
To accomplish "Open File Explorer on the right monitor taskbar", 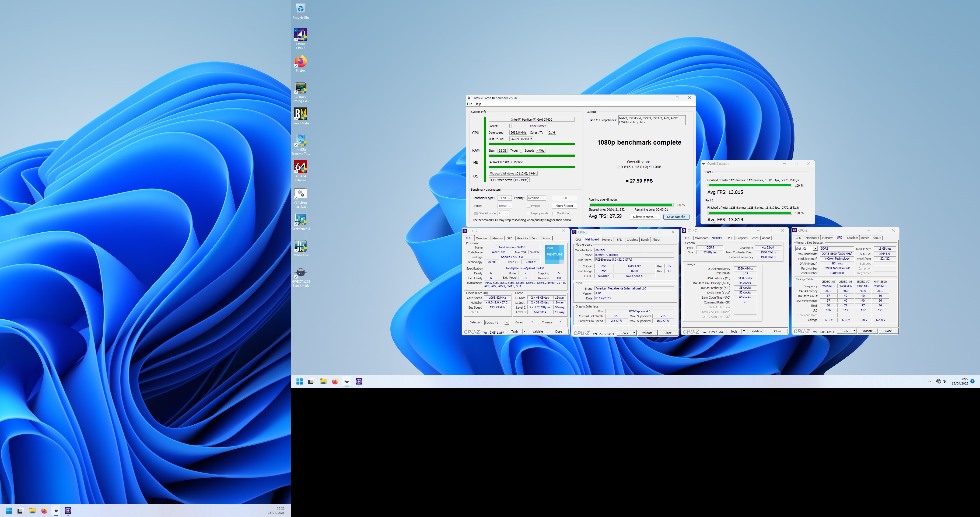I will 323,382.
